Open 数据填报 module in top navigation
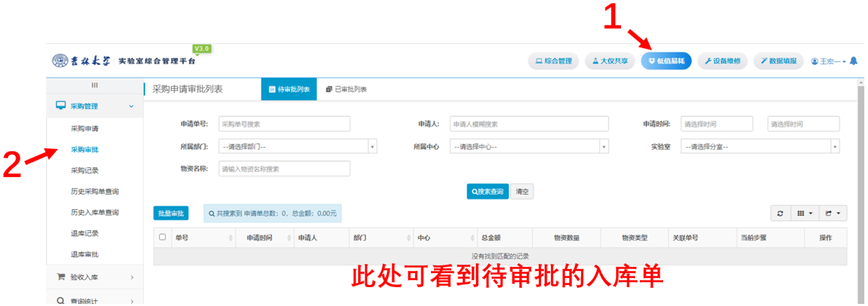This screenshot has width=868, height=306. [779, 61]
